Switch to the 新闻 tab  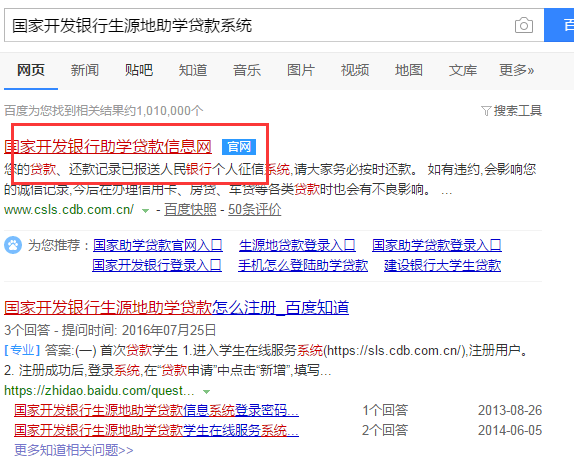[85, 70]
